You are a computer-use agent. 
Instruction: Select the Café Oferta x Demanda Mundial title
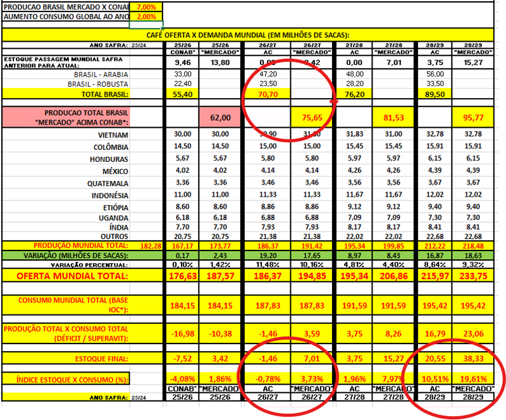[x=247, y=35]
